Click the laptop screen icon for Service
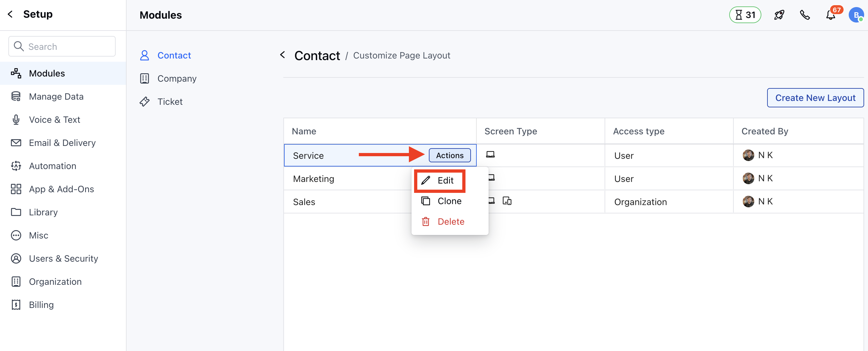868x351 pixels. 490,154
